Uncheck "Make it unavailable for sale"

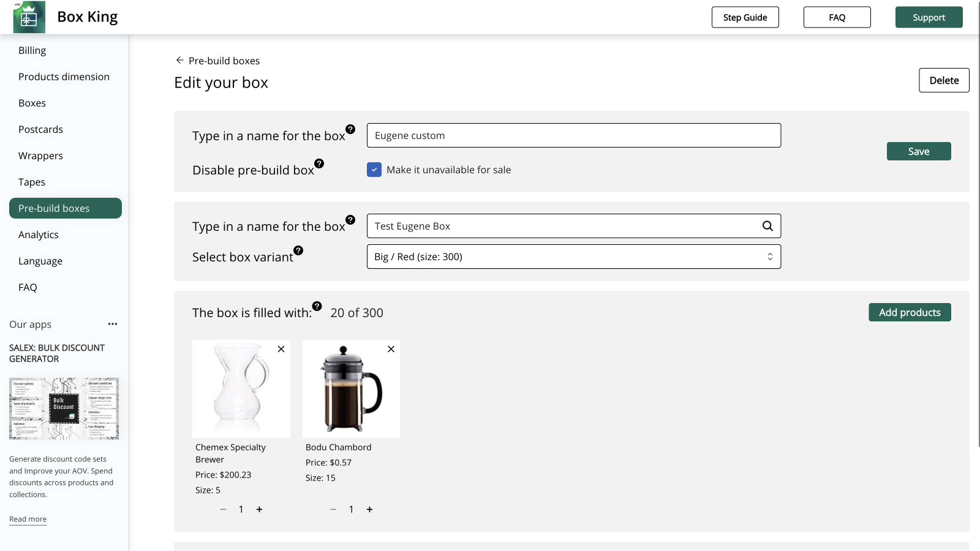click(x=374, y=170)
